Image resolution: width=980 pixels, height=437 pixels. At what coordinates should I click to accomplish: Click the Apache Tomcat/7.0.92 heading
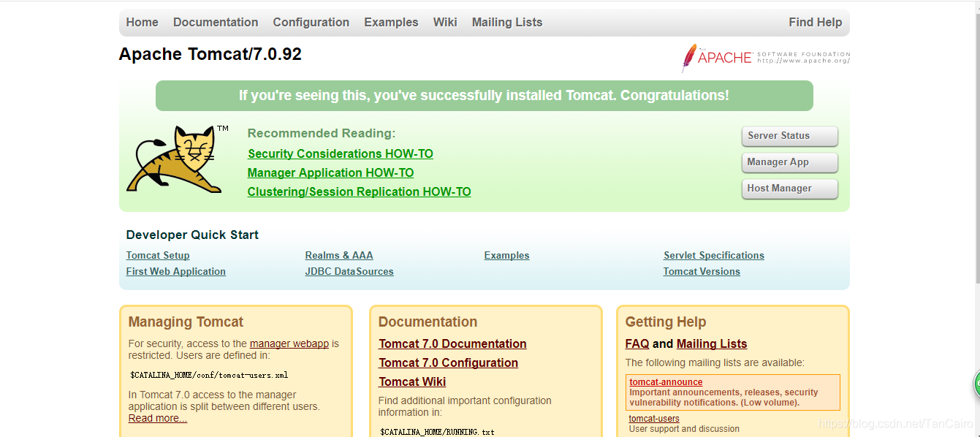[210, 54]
